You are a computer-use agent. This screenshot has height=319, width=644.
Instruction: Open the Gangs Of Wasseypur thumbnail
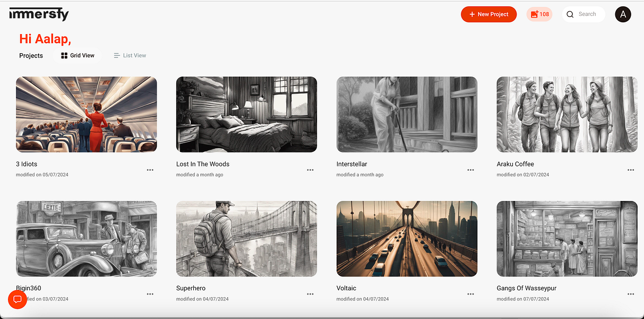tap(567, 239)
